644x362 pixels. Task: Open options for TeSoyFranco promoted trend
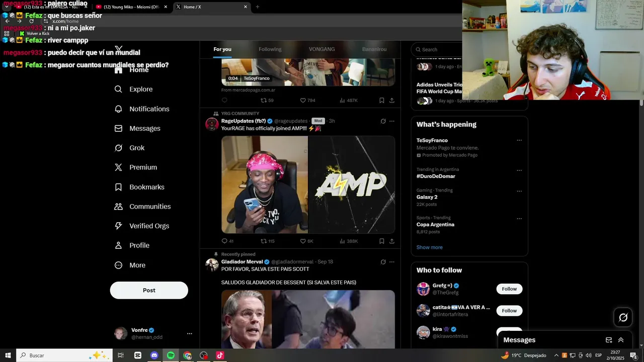519,140
